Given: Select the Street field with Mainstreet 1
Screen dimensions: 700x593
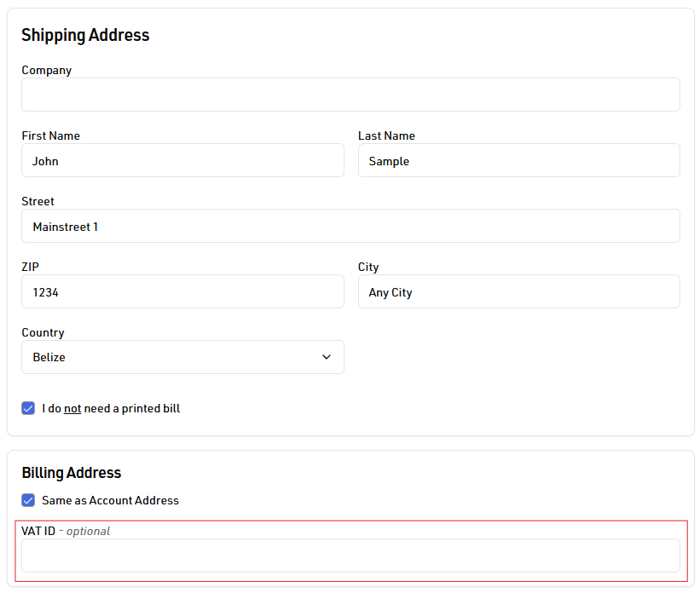Looking at the screenshot, I should tap(350, 226).
